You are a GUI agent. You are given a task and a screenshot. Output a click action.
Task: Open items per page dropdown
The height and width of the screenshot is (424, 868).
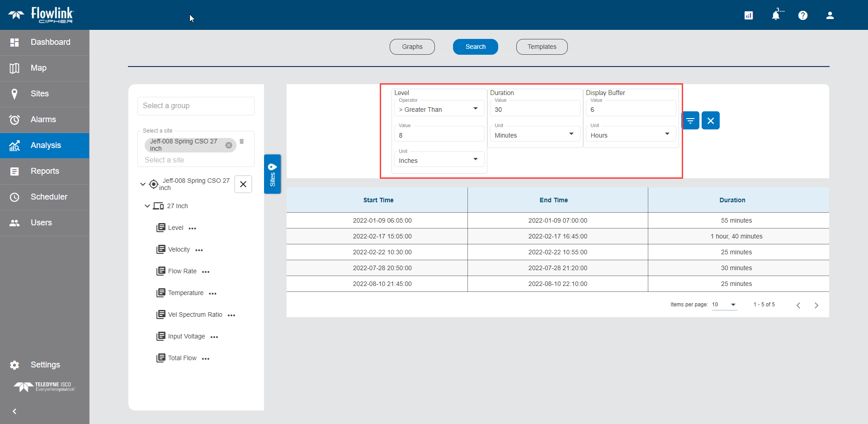pos(724,305)
